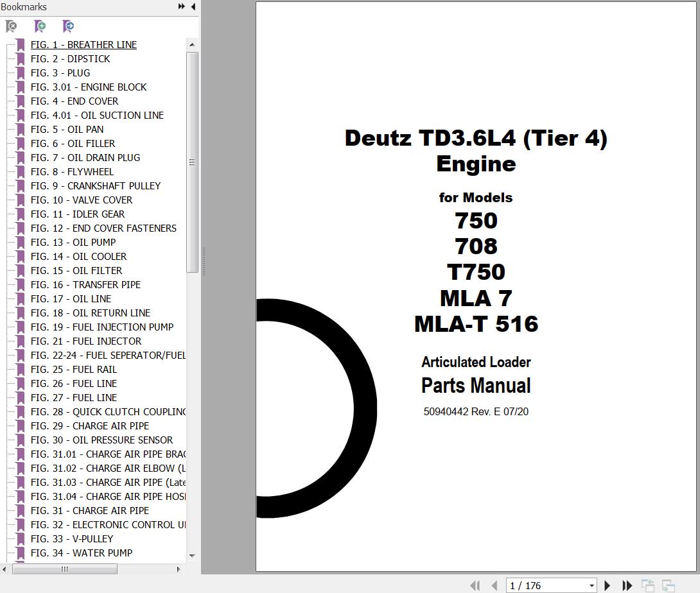Click the bookmarks scrollbar down arrow
The image size is (700, 593).
pyautogui.click(x=192, y=556)
